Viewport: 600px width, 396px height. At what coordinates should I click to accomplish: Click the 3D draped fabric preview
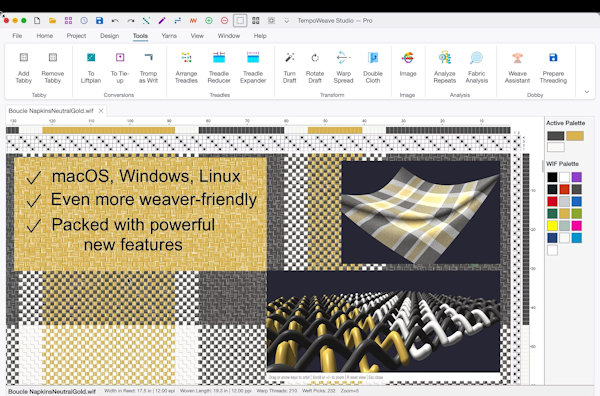pos(421,212)
